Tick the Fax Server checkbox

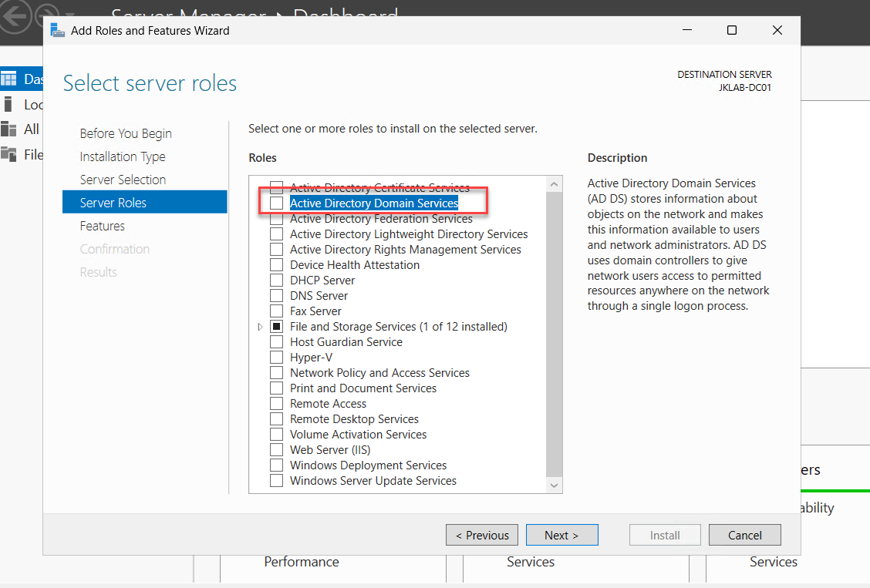pos(276,311)
